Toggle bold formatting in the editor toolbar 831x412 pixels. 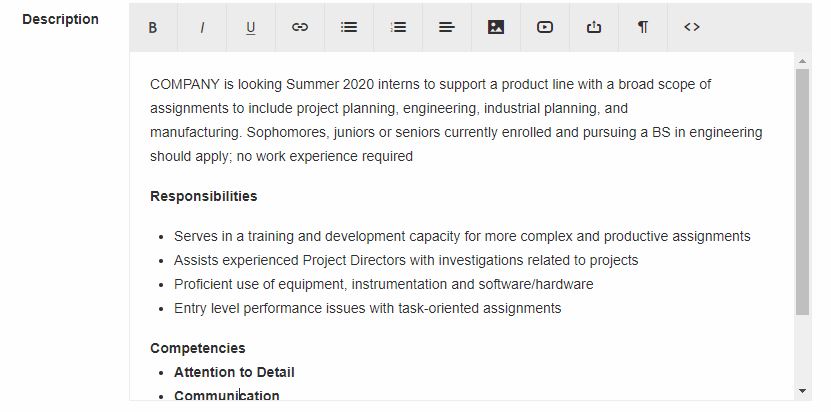(x=153, y=27)
